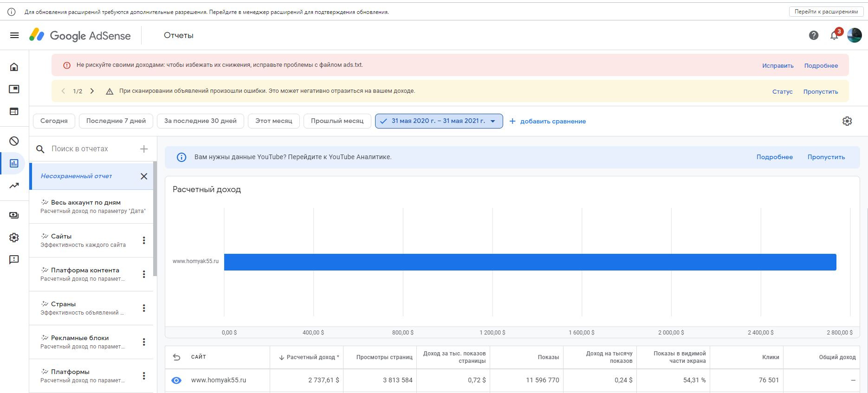
Task: Sort by Клики column header
Action: (x=771, y=357)
